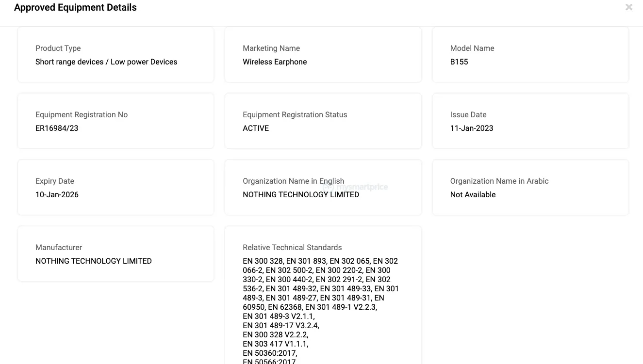This screenshot has width=643, height=364.
Task: Click the Equipment Registration Status label
Action: [x=295, y=114]
